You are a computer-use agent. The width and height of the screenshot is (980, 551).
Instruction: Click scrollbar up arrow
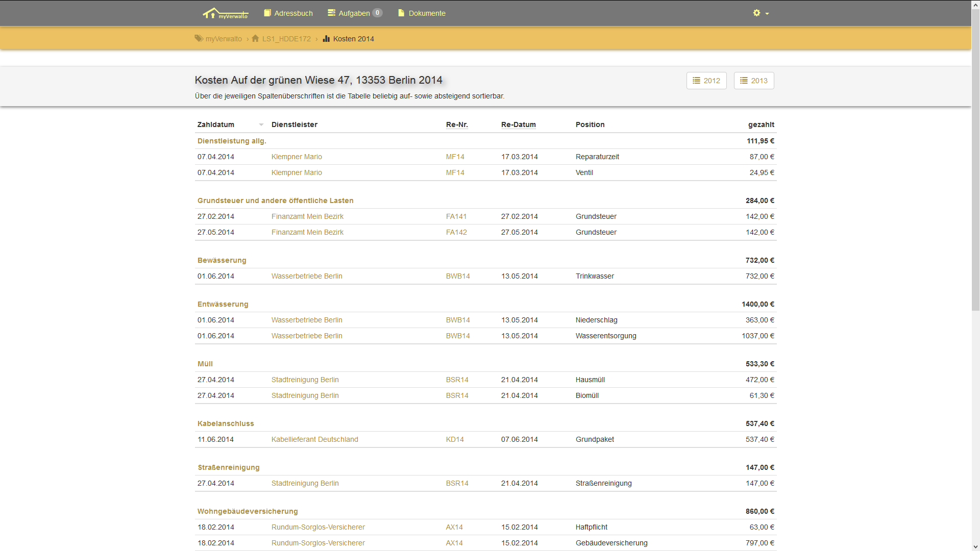pos(975,4)
